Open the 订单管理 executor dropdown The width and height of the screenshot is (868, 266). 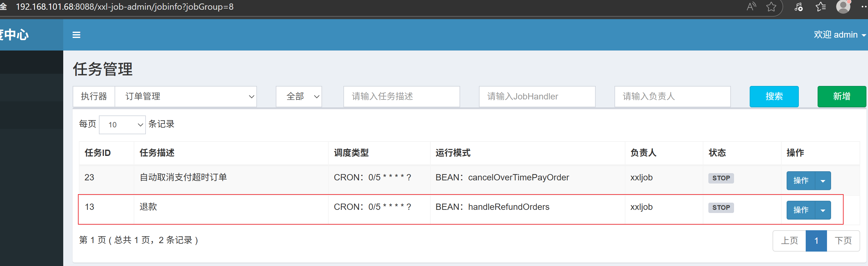[x=186, y=97]
